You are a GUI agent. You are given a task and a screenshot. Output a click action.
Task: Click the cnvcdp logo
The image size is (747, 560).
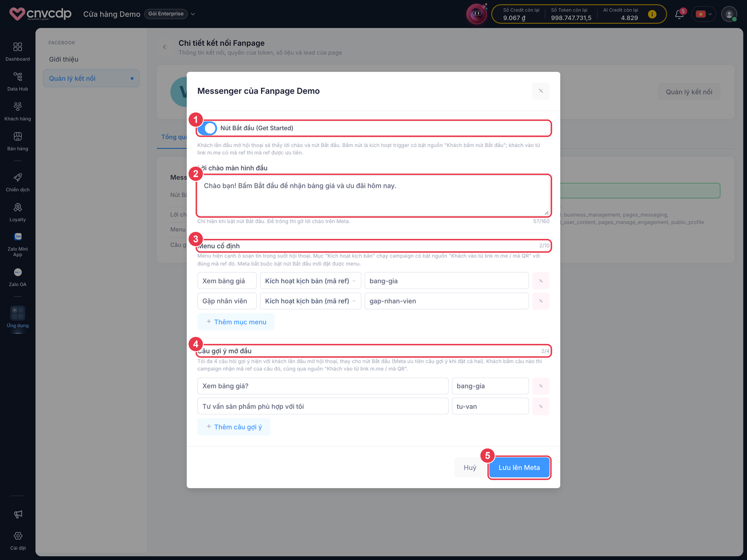[x=41, y=14]
